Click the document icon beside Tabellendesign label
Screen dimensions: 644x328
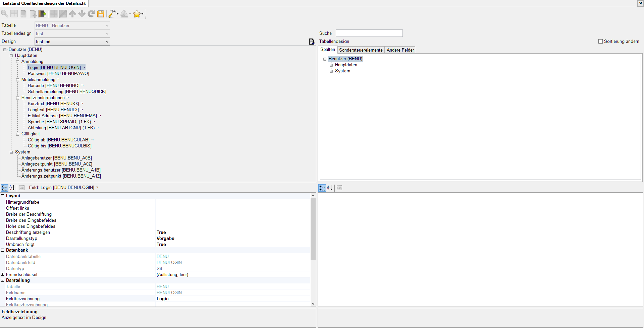click(312, 42)
